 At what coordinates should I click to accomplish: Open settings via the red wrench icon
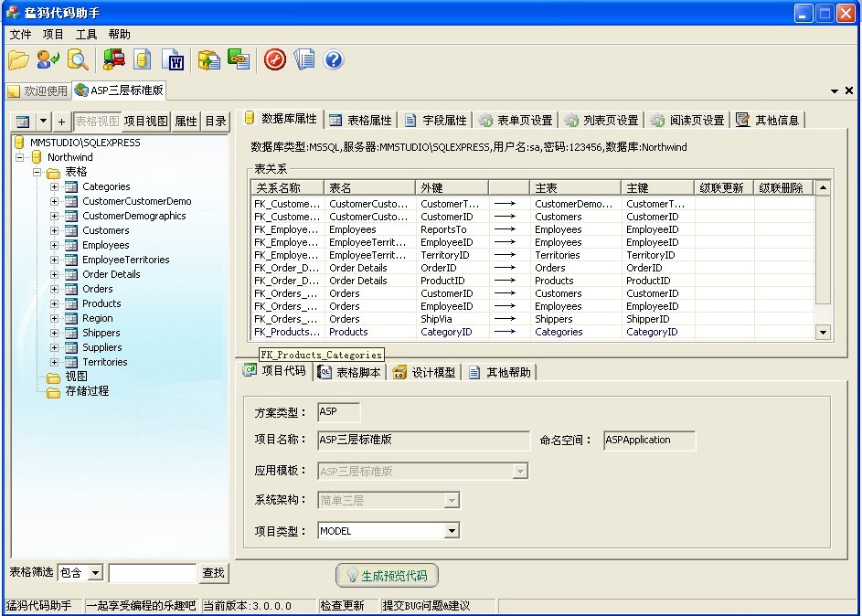point(273,59)
